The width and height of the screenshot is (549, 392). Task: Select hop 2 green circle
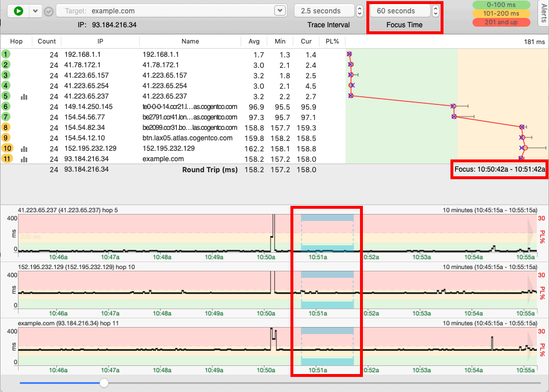[x=6, y=65]
